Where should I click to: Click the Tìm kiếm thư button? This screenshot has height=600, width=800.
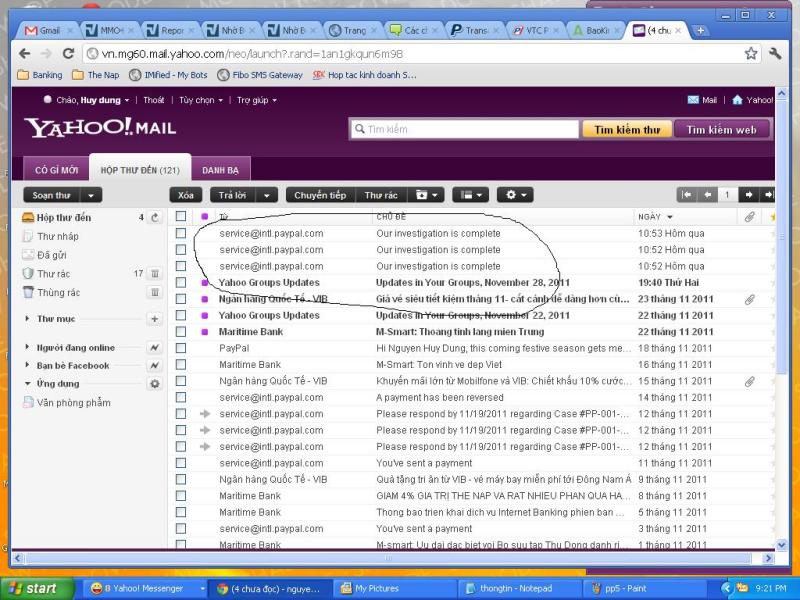[626, 129]
